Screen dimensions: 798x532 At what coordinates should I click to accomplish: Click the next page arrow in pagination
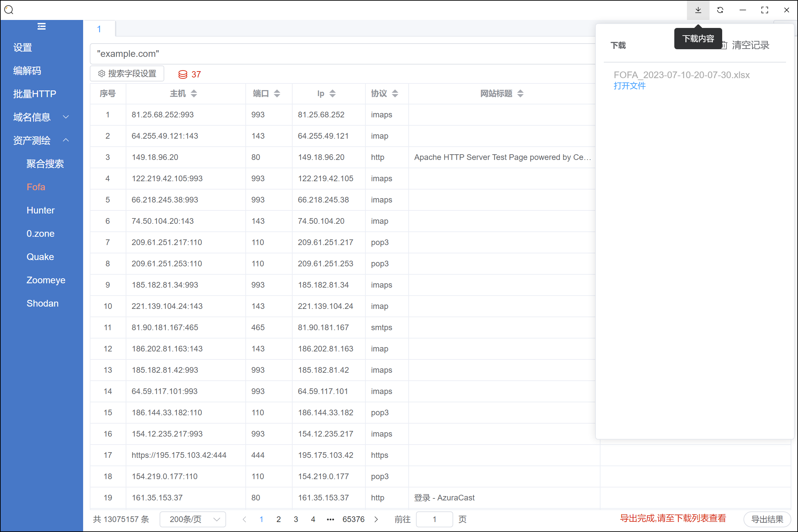(376, 519)
